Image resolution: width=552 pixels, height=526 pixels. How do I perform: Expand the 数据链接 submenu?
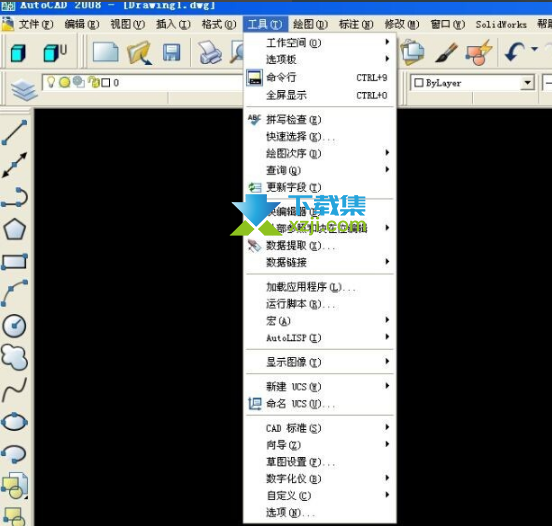[x=320, y=262]
